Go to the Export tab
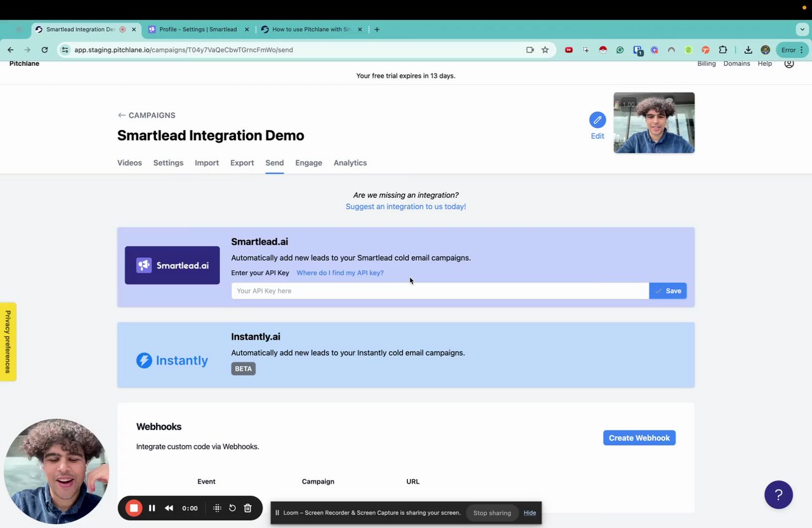 (242, 163)
